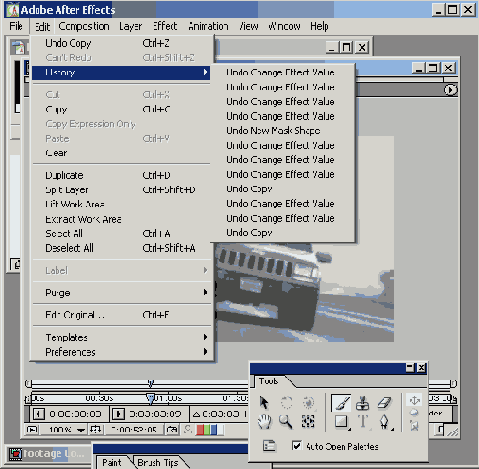Select the Eraser tool
This screenshot has width=479, height=469.
pos(384,403)
